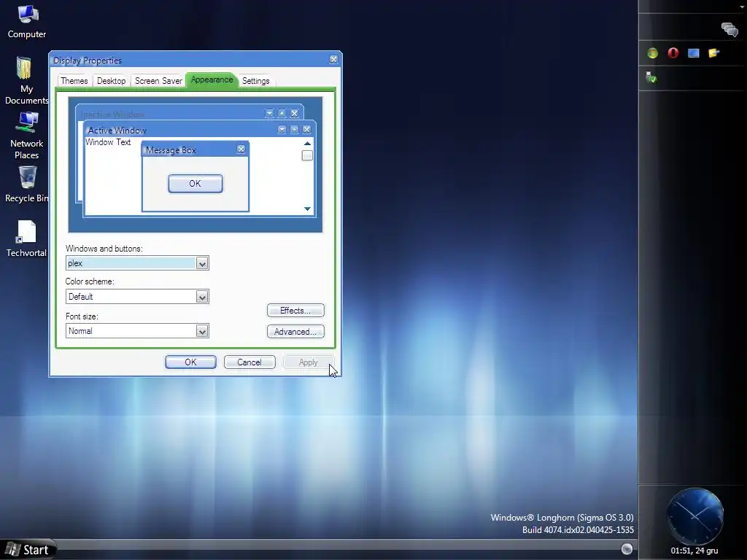Click the preview scrollbar thumb
Image resolution: width=747 pixels, height=560 pixels.
(x=307, y=155)
